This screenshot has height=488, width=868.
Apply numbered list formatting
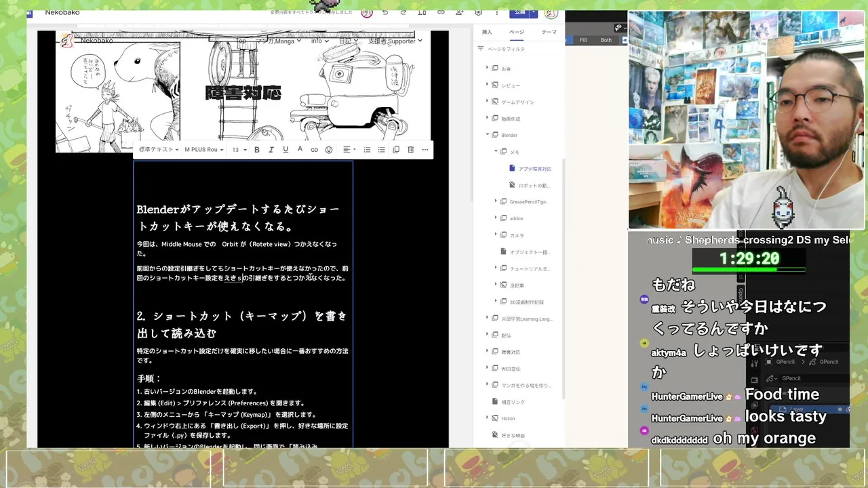click(x=367, y=150)
